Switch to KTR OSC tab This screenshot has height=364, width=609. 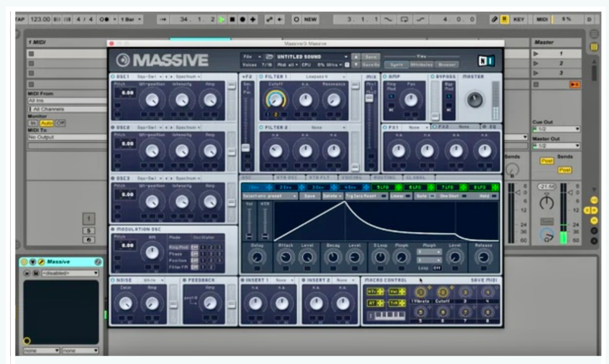click(290, 177)
